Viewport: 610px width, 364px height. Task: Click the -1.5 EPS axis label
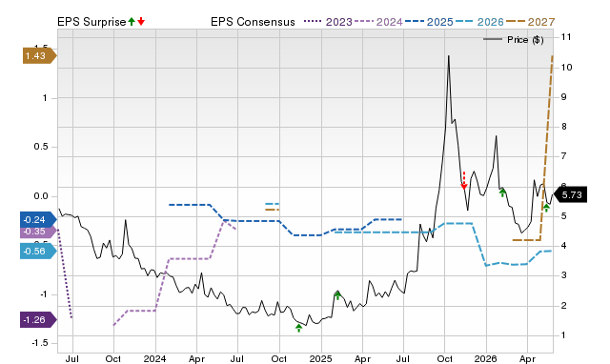point(39,343)
